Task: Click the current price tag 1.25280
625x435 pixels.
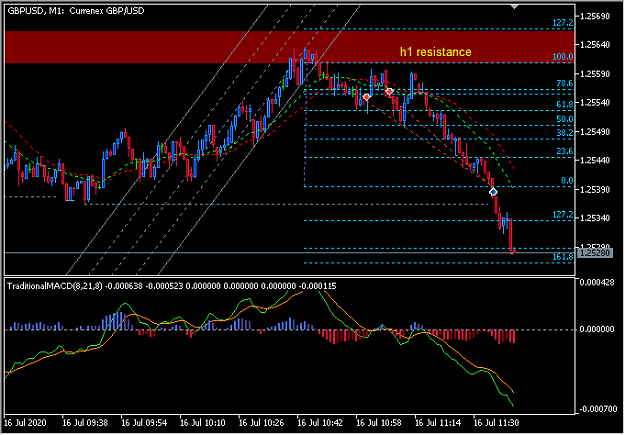Action: click(595, 253)
